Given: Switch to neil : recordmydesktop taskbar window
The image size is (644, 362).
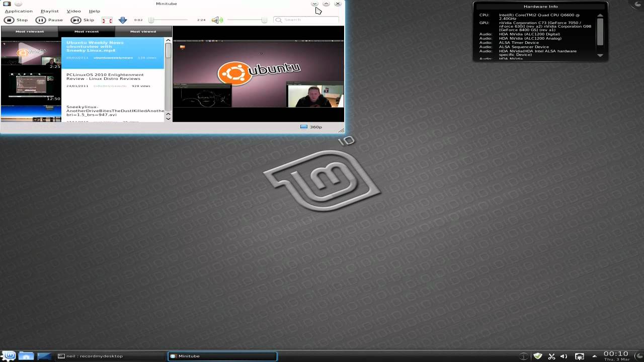Looking at the screenshot, I should click(111, 356).
